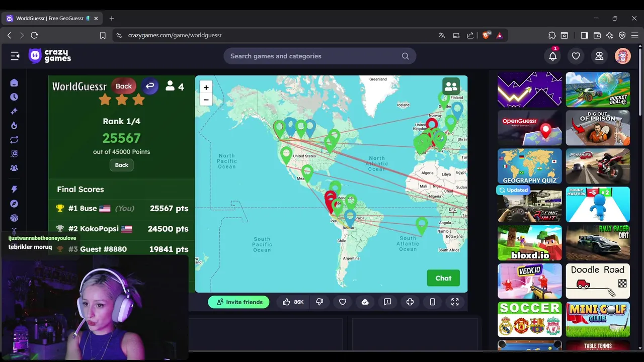
Task: Open the New games sparkle icon
Action: (x=14, y=111)
